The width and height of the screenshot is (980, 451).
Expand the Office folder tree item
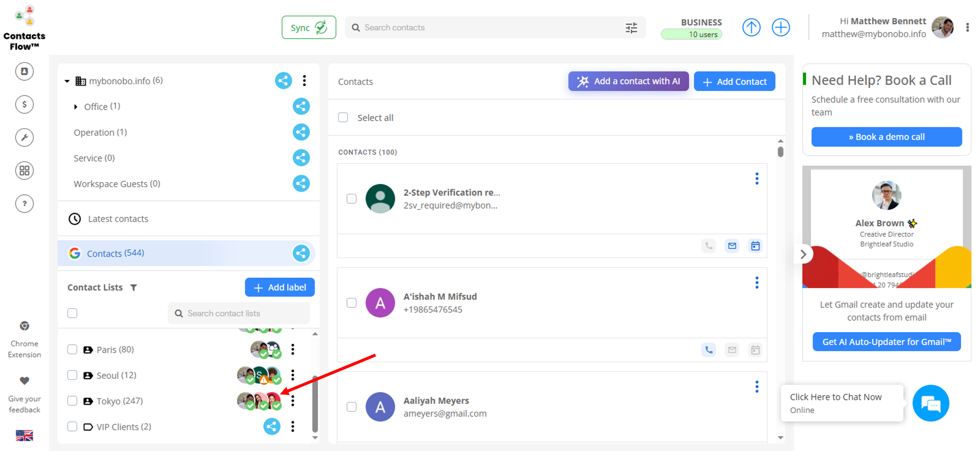click(75, 107)
